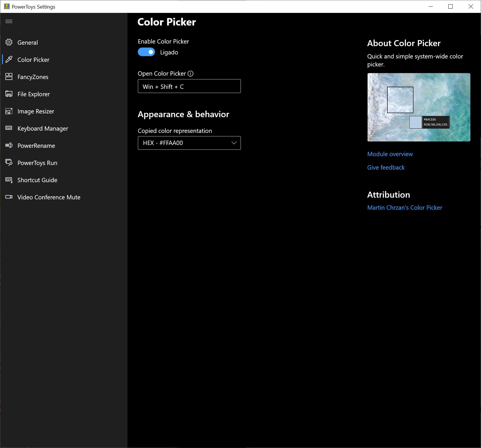Go to General settings page
Image resolution: width=481 pixels, height=448 pixels.
pos(64,42)
